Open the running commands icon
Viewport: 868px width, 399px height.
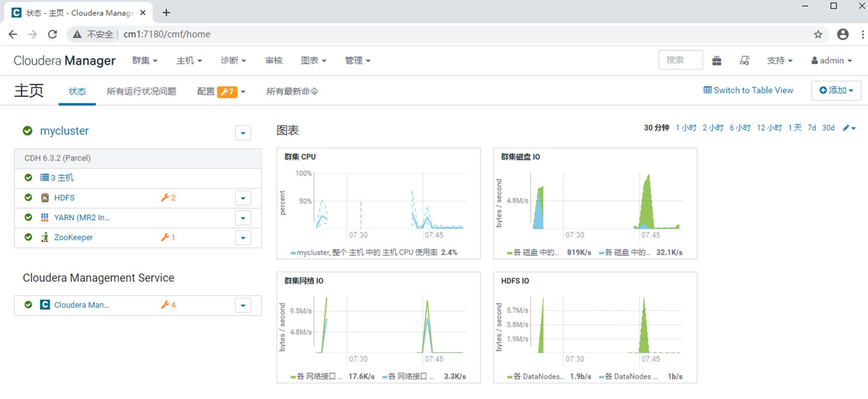tap(744, 61)
